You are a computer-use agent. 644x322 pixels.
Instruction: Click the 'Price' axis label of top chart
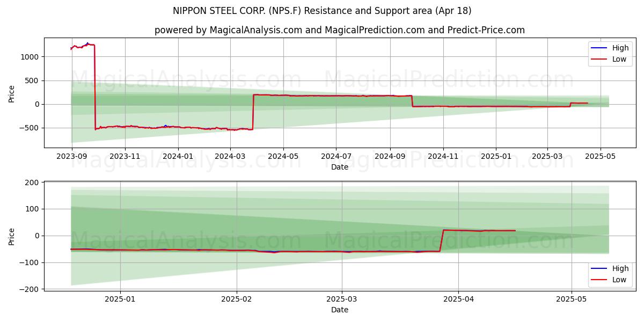12,93
